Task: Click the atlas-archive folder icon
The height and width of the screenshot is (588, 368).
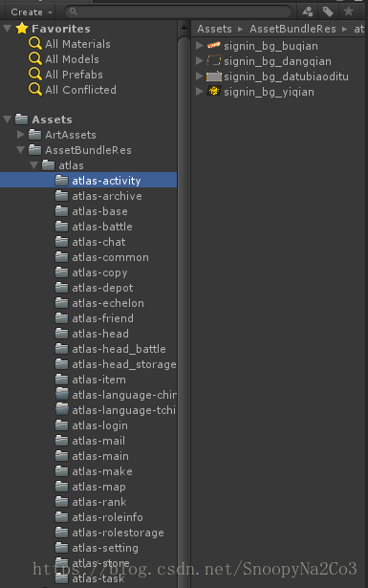Action: [x=61, y=196]
